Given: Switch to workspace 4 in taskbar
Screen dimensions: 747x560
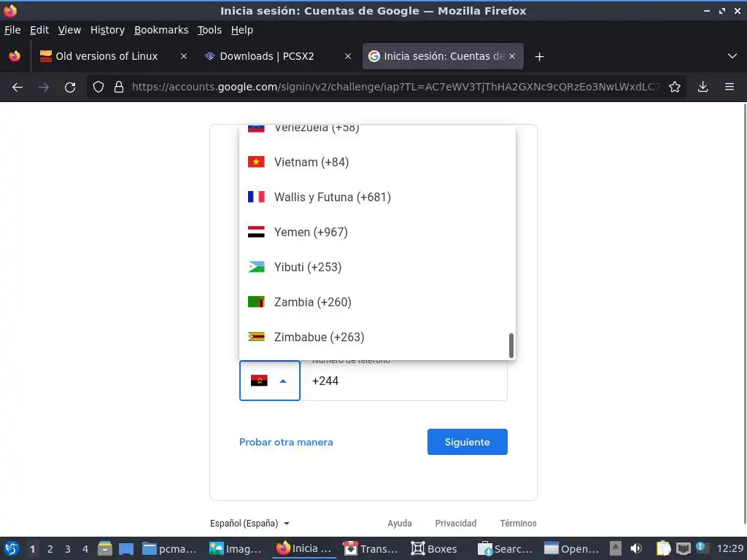Looking at the screenshot, I should 85,549.
